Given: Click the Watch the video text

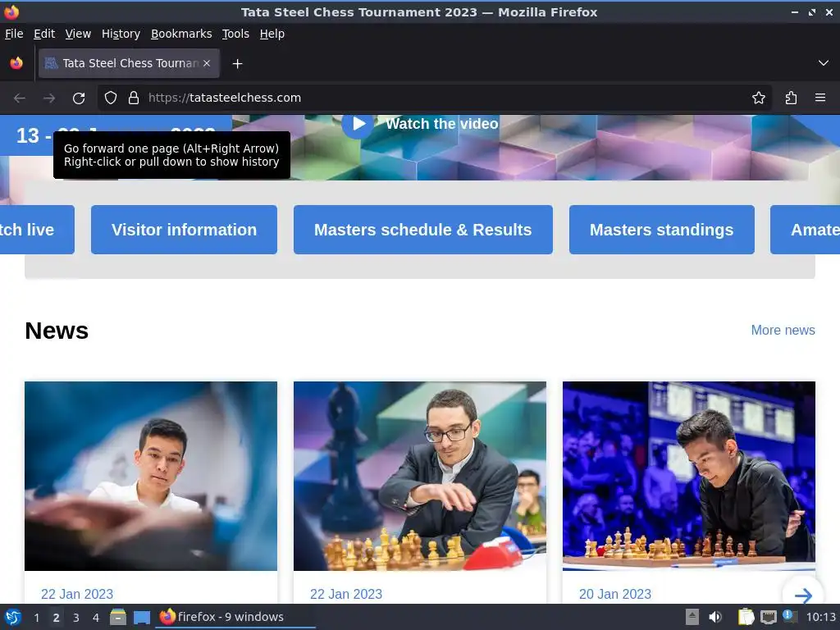Looking at the screenshot, I should (x=442, y=124).
